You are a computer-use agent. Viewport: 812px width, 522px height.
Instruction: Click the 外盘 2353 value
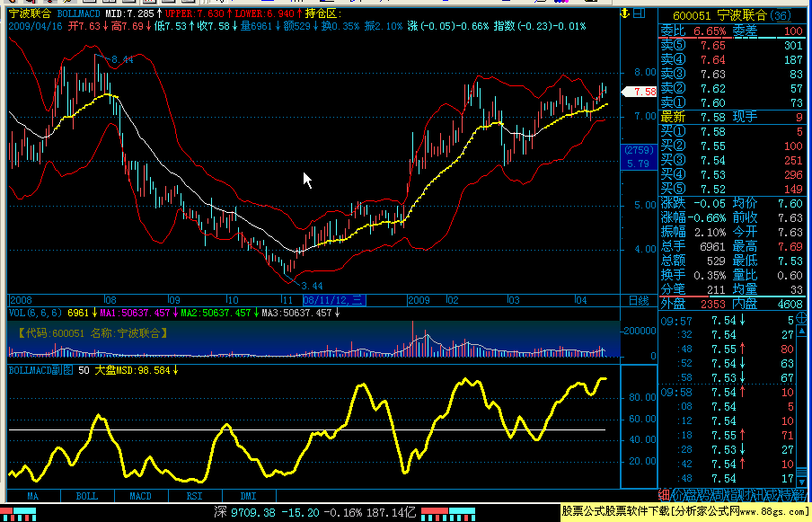tap(712, 304)
